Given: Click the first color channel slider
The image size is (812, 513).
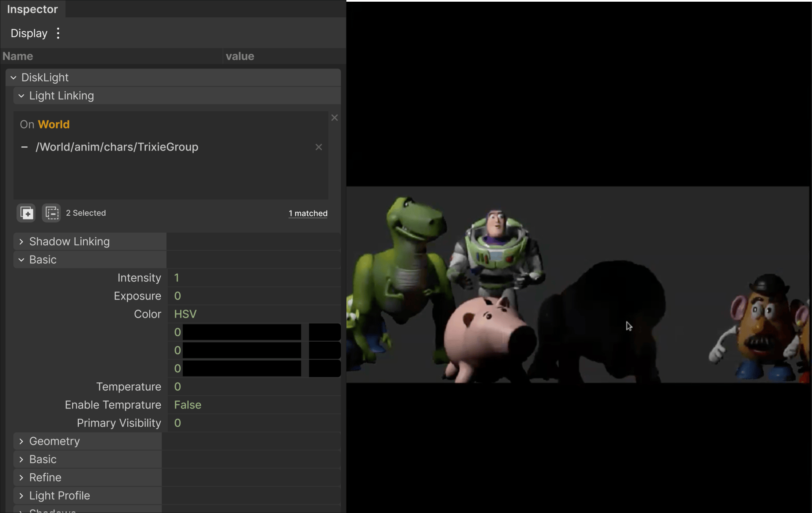Looking at the screenshot, I should [241, 332].
